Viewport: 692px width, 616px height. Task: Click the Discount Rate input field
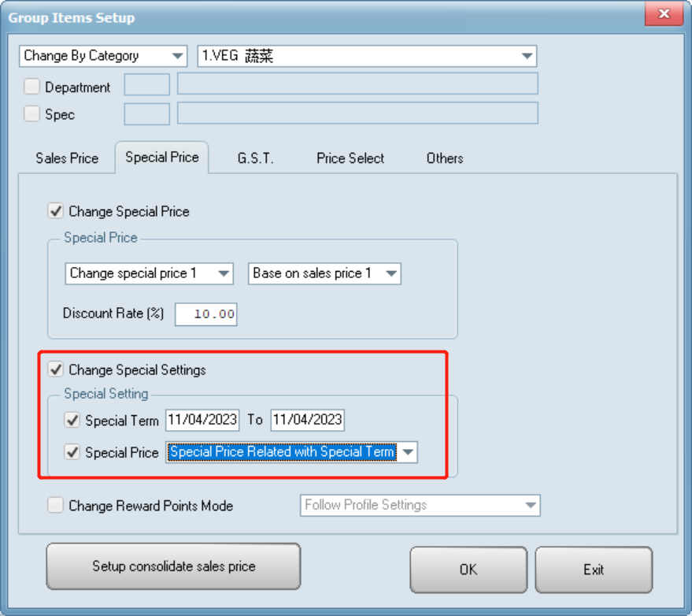(x=206, y=314)
